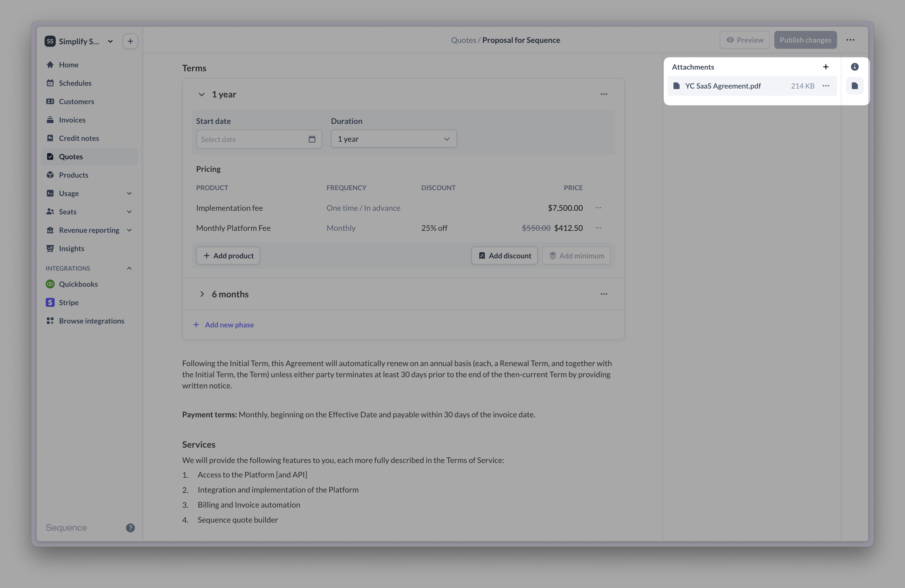This screenshot has height=588, width=905.
Task: Expand the Usage submenu chevron
Action: (129, 193)
